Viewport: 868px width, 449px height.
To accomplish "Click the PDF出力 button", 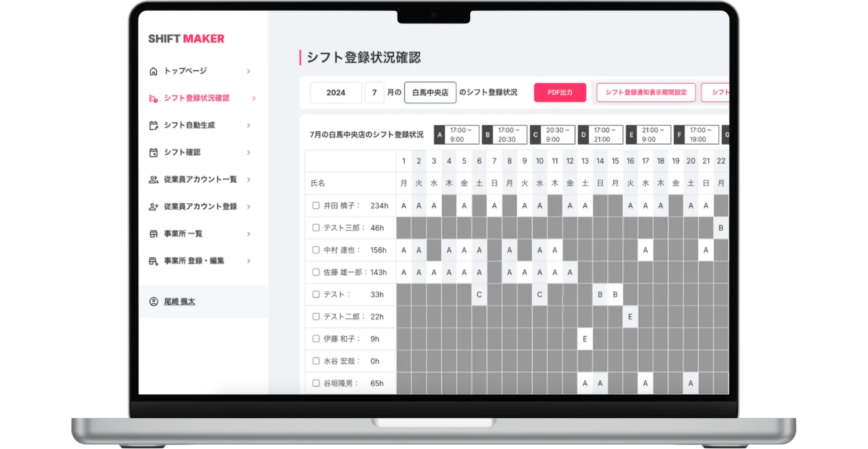I will pos(560,92).
